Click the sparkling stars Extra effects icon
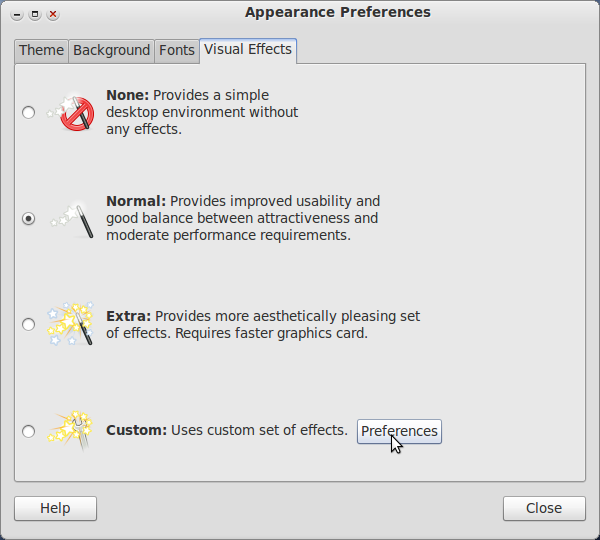 (x=70, y=324)
